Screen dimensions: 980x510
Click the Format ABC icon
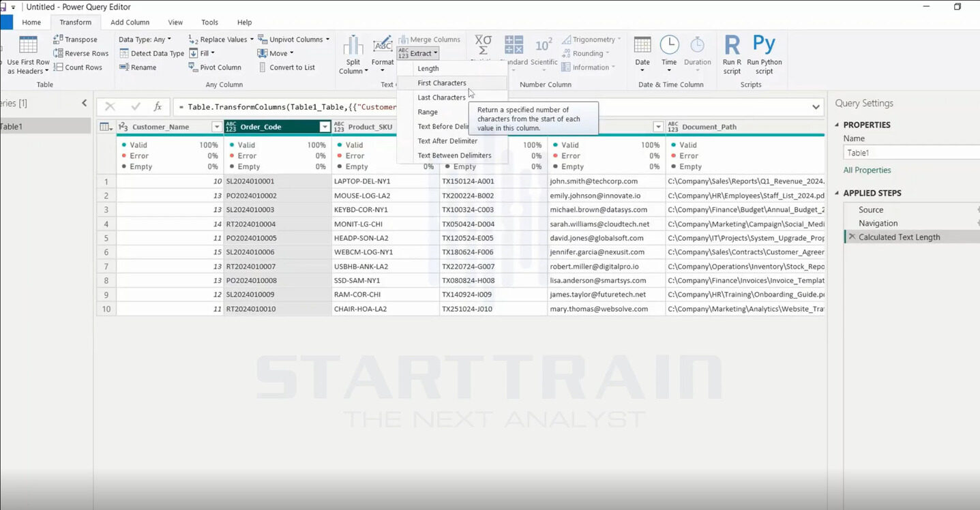click(383, 45)
